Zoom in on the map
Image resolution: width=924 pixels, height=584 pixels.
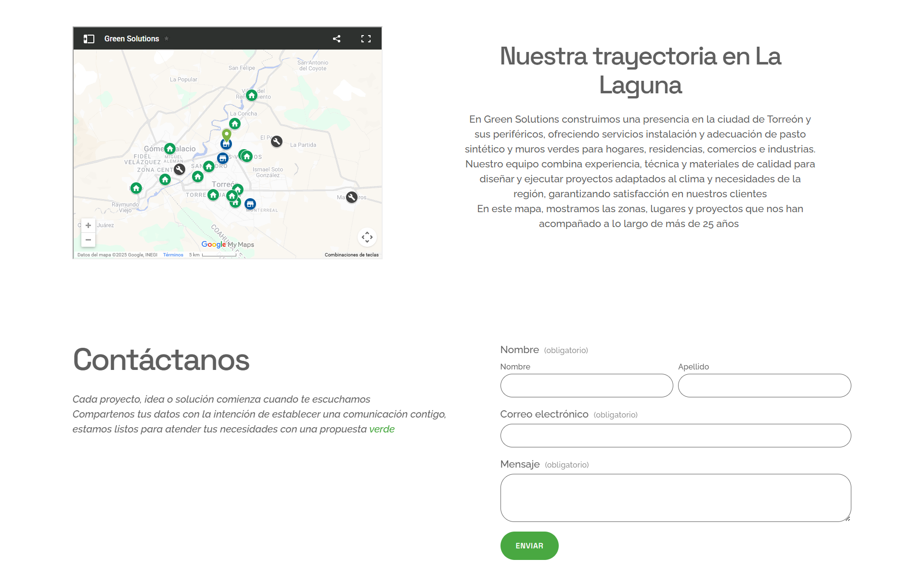click(x=89, y=225)
